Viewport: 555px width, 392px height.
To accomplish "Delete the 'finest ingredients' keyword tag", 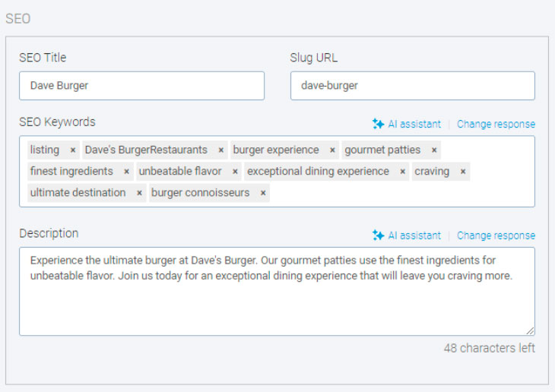I will [x=126, y=172].
